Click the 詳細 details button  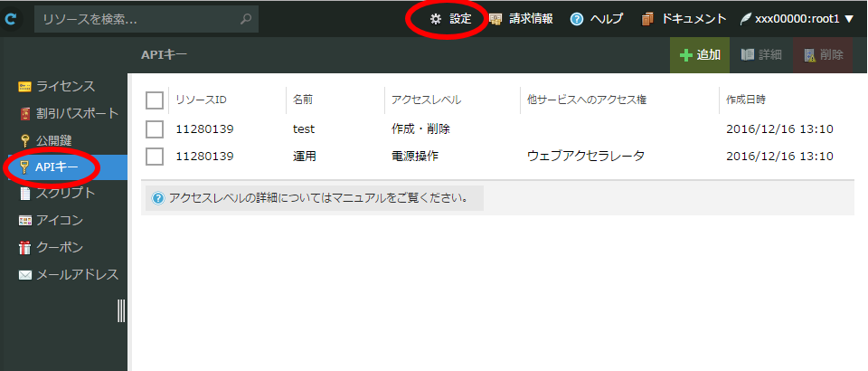coord(761,55)
